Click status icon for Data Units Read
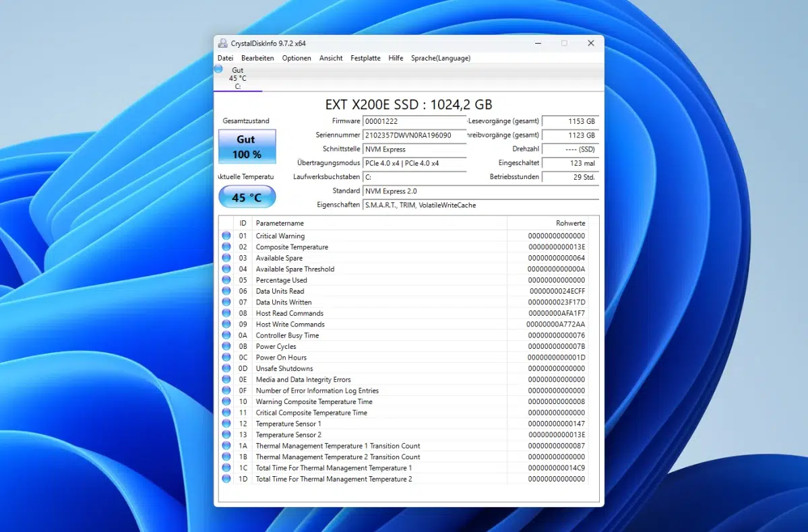Screen dimensions: 808x532 coord(226,291)
